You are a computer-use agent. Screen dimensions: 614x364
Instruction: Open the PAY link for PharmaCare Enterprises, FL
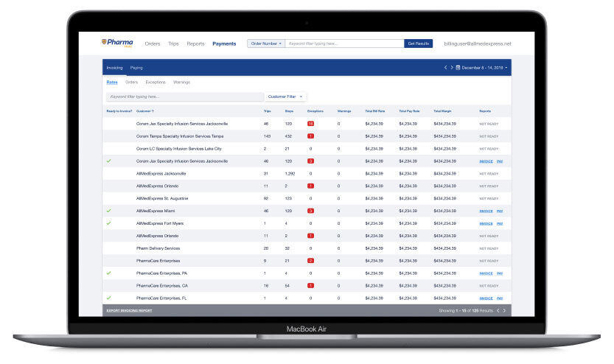(x=500, y=298)
